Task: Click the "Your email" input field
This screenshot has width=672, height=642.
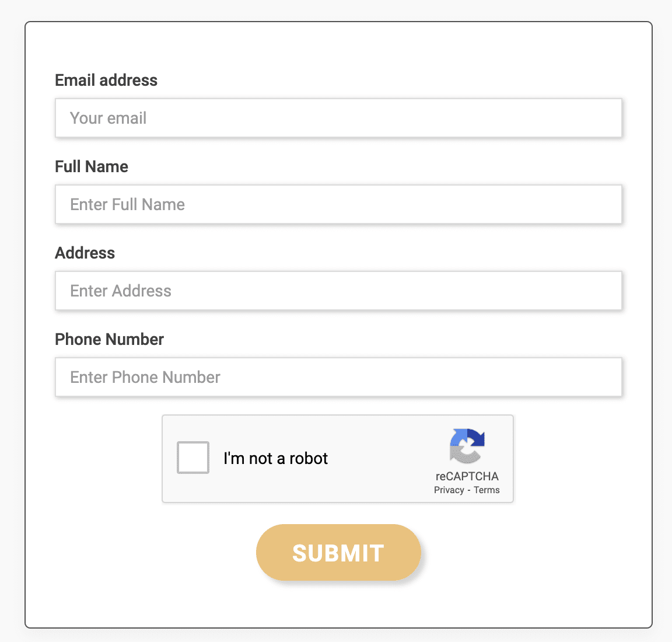Action: click(x=338, y=118)
